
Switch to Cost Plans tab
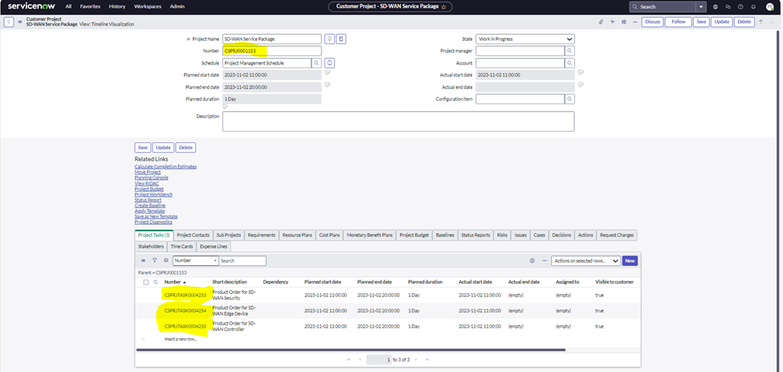(x=330, y=235)
